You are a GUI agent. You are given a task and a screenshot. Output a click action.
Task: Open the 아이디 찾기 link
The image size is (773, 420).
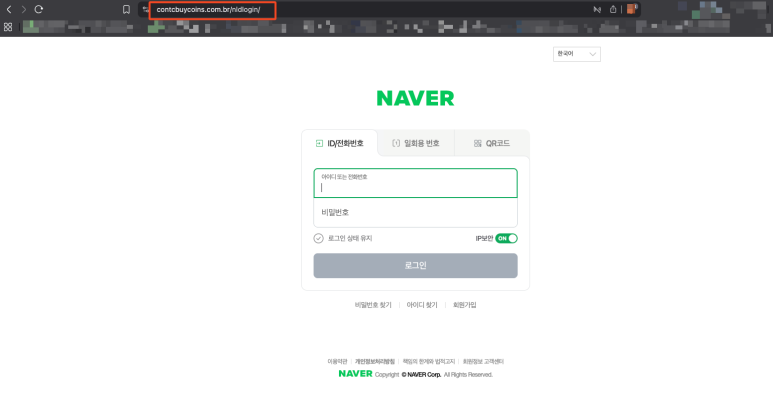[421, 304]
